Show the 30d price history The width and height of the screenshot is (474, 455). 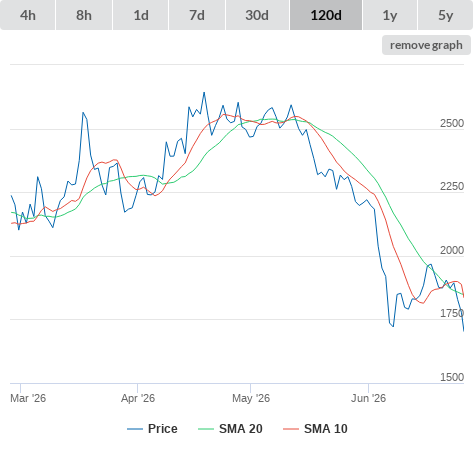tap(257, 15)
